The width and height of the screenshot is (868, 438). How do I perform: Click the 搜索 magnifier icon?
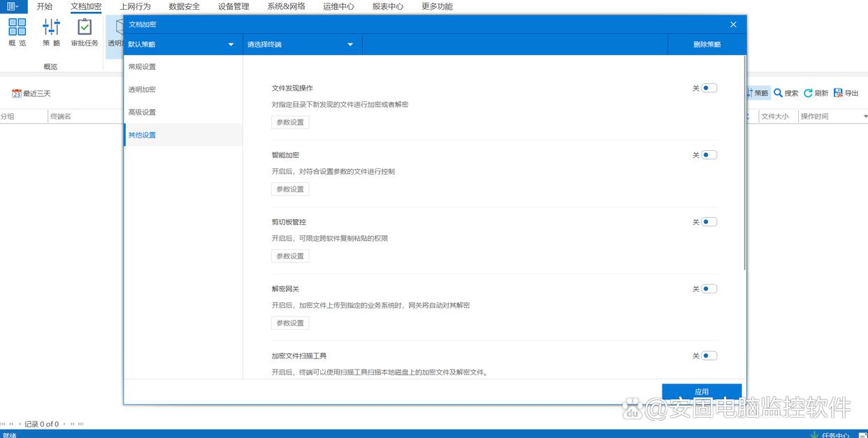778,93
